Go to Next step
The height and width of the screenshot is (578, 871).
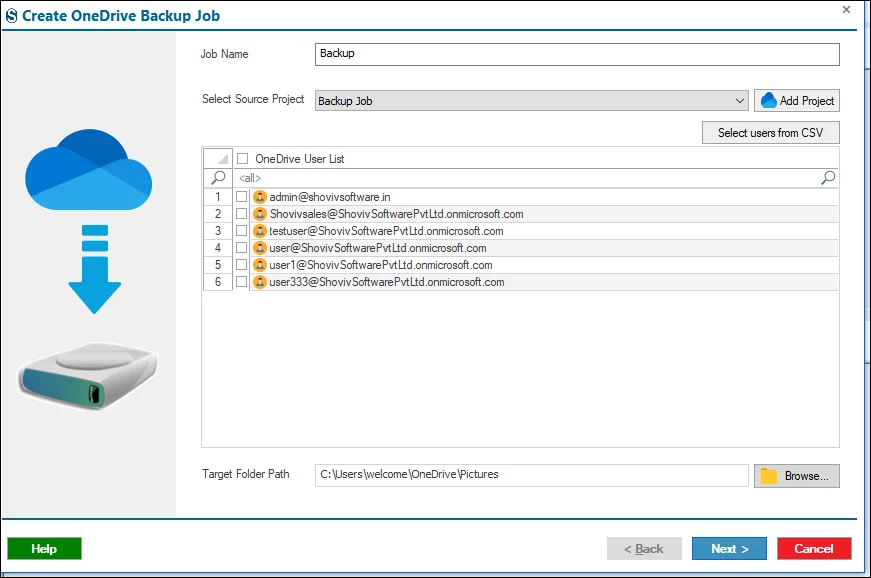pos(729,549)
